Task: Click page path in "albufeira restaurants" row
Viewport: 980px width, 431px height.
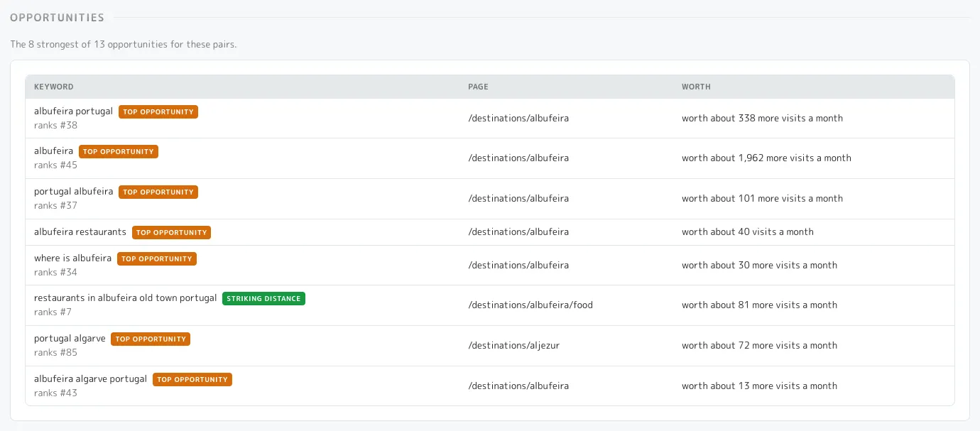Action: [518, 232]
